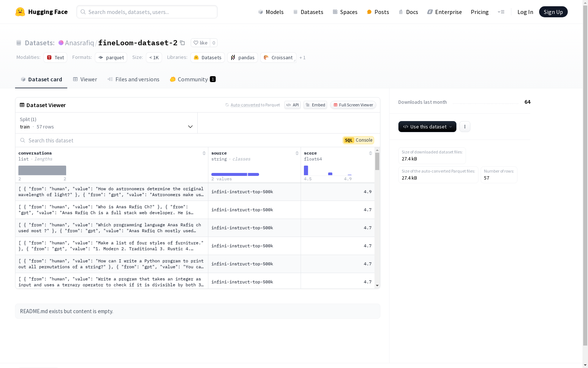Select the astronomers original wavelength row

(x=195, y=192)
